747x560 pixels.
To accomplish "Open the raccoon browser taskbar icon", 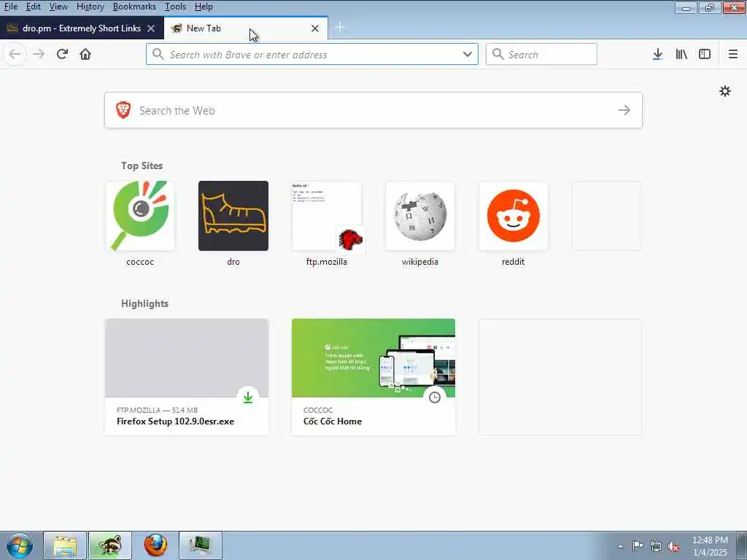I will pos(110,545).
